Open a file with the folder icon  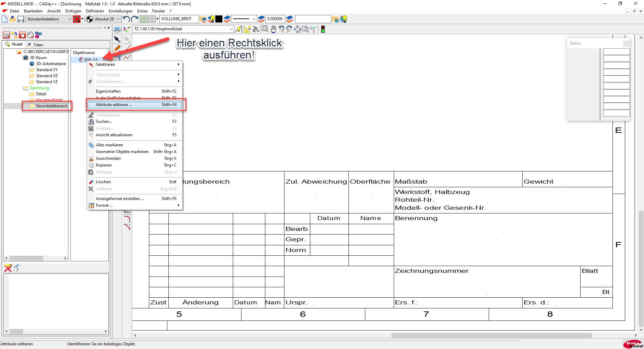(x=12, y=19)
